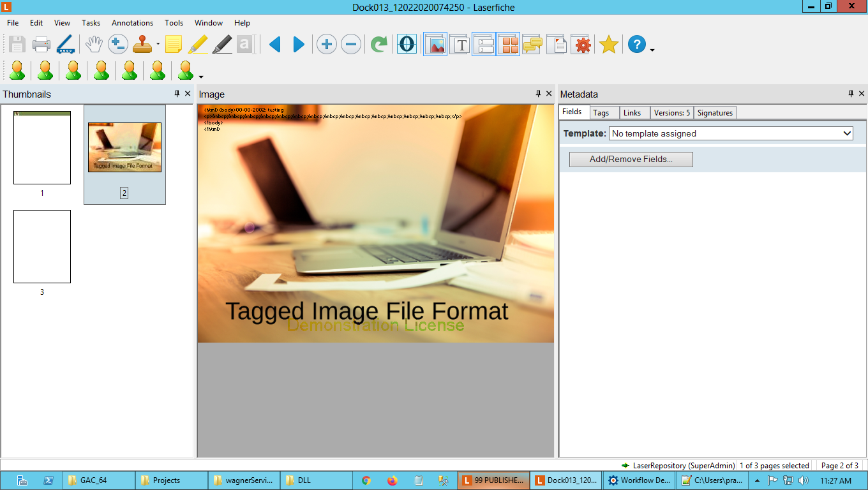Screen dimensions: 868x490
Task: Click the Print icon in the toolbar
Action: click(41, 45)
